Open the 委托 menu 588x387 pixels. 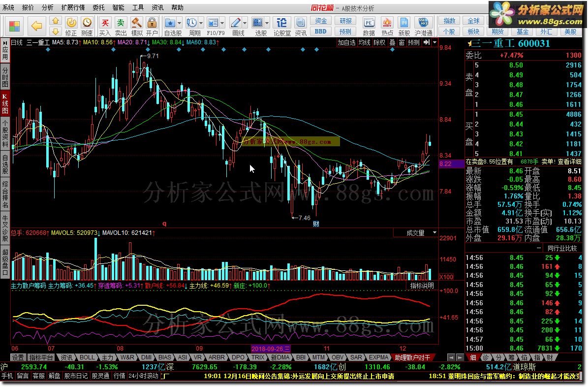click(98, 7)
